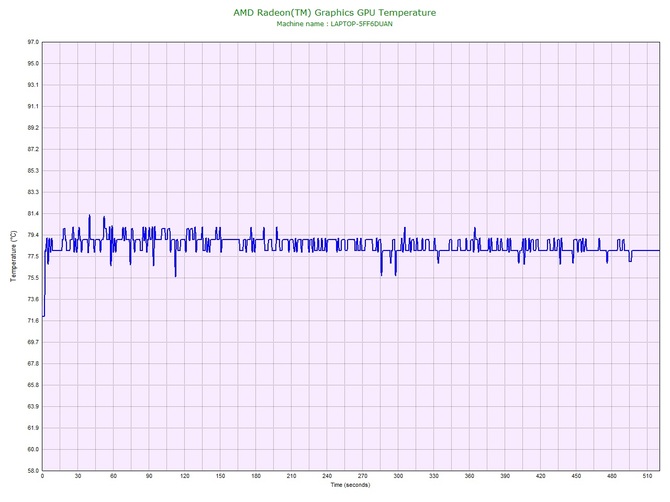Screen dimensions: 670x502
Task: Click the 0 tick on the time axis
Action: pyautogui.click(x=42, y=477)
